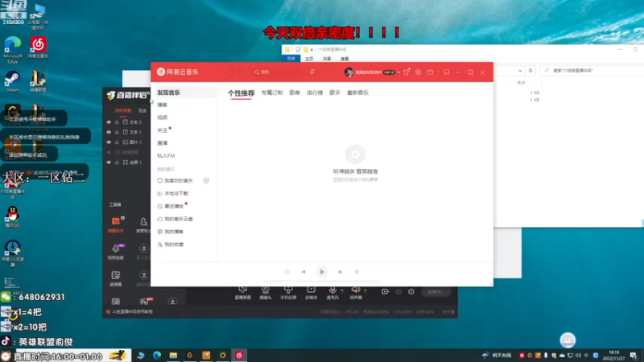Mute the 麦克风 microphone in 直播伴侣
This screenshot has width=644, height=362.
click(x=332, y=292)
